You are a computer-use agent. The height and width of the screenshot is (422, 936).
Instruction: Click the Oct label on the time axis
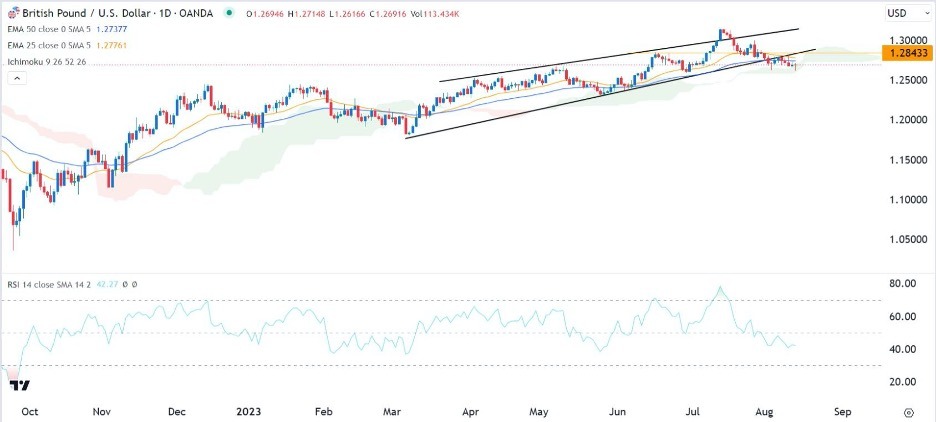pos(29,411)
